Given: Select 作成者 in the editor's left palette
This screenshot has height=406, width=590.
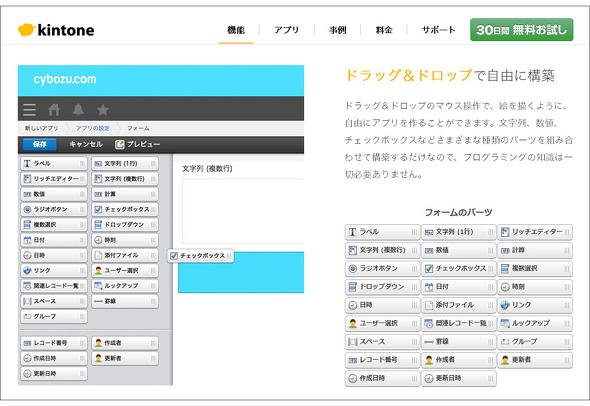Looking at the screenshot, I should click(125, 343).
